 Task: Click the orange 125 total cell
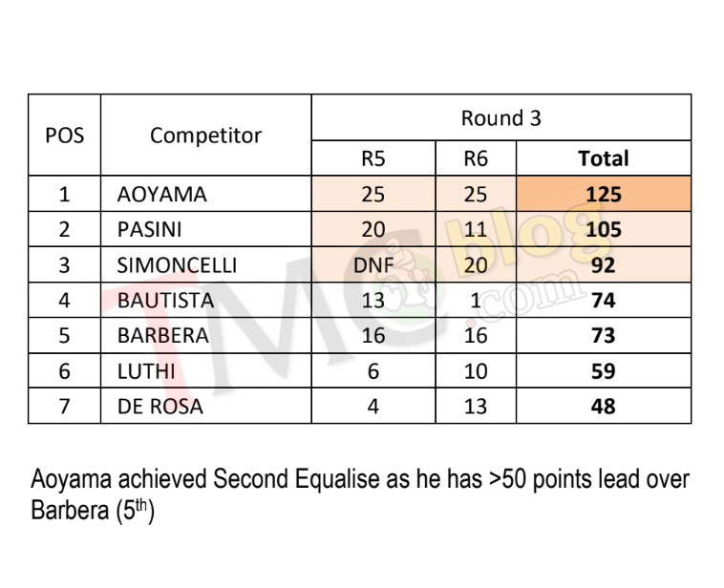[x=604, y=194]
